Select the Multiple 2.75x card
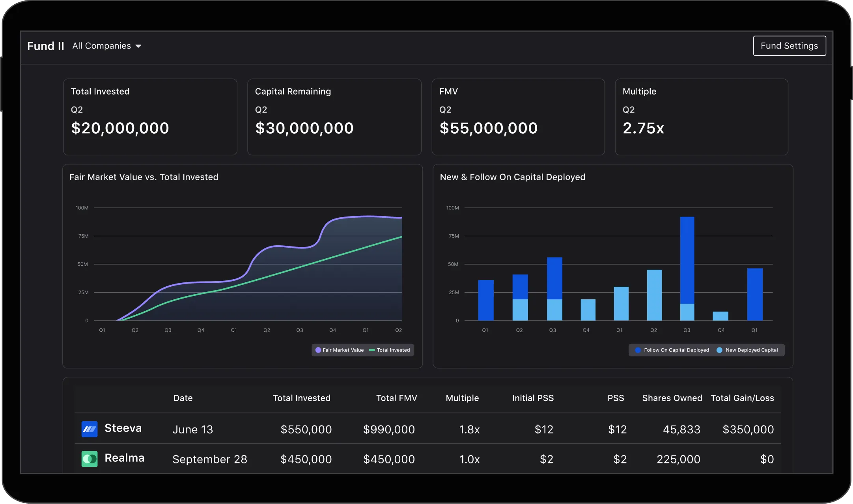This screenshot has height=504, width=853. (x=702, y=117)
